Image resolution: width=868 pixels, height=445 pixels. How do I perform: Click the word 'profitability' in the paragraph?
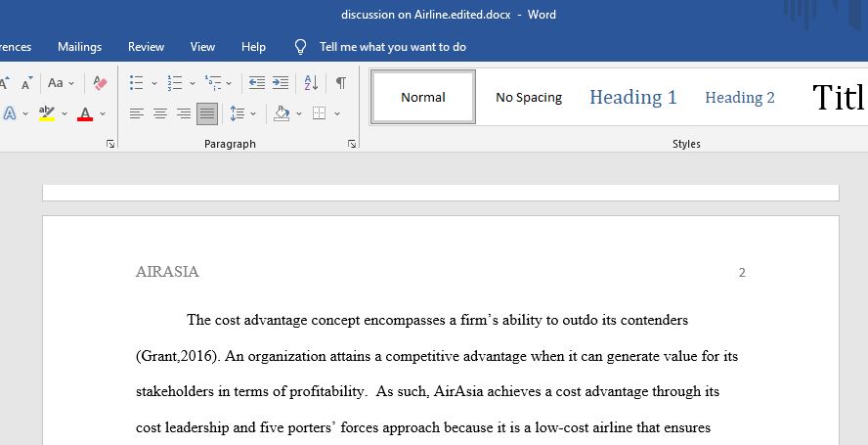click(326, 392)
